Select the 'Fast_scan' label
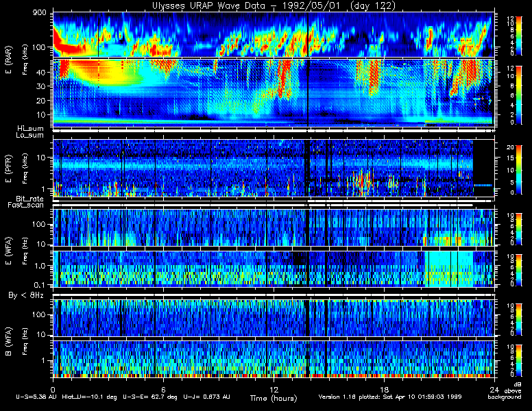The image size is (532, 411). point(26,206)
